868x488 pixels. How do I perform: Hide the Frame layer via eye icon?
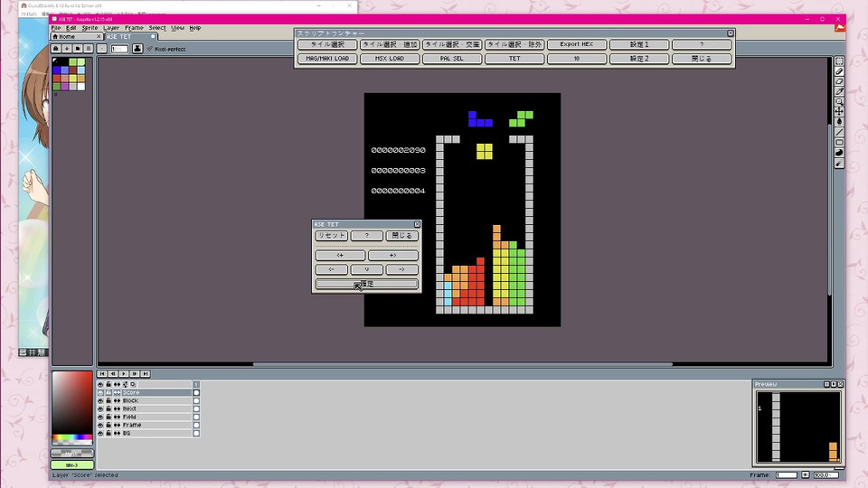click(100, 426)
